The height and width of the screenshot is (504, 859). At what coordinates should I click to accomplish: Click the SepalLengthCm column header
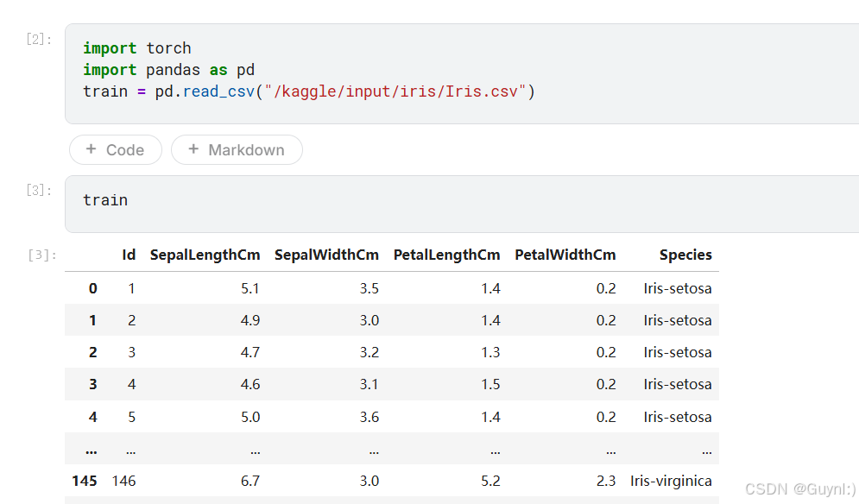(205, 255)
